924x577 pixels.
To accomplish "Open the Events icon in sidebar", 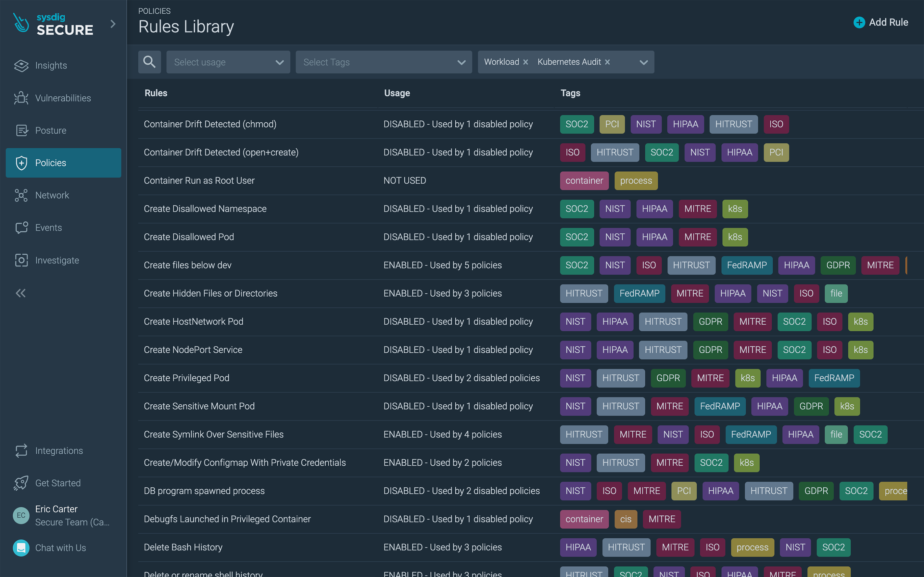I will (x=21, y=228).
